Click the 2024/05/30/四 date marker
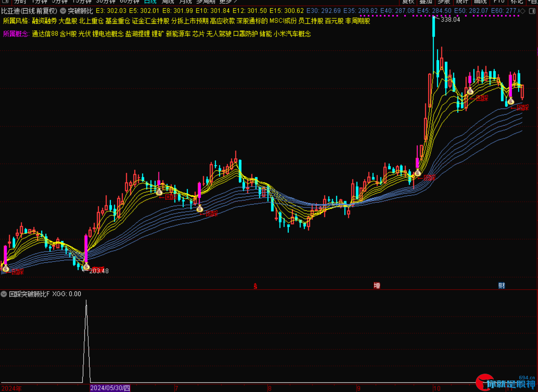Image resolution: width=538 pixels, height=392 pixels. click(110, 388)
